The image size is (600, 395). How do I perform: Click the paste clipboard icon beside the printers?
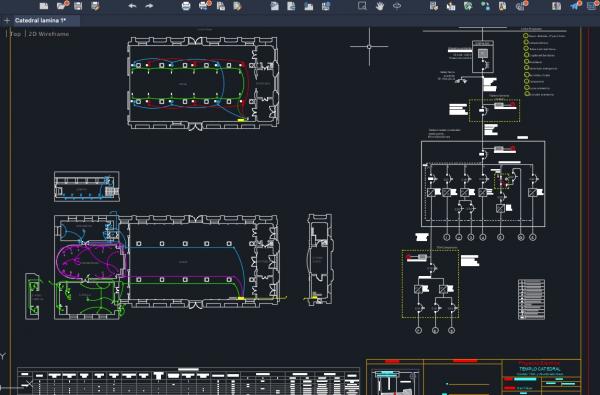point(221,6)
